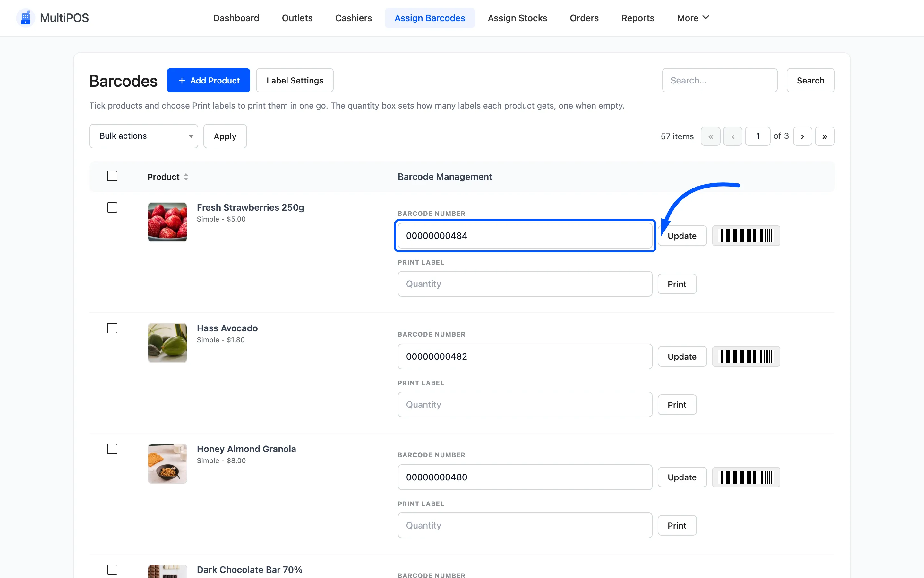The height and width of the screenshot is (578, 924).
Task: Sort by Product column arrows
Action: [186, 177]
